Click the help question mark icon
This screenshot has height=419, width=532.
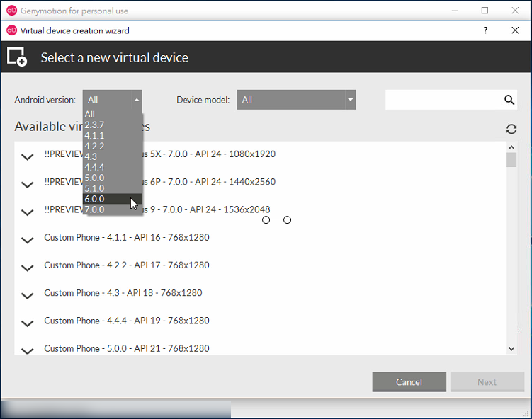tap(485, 30)
